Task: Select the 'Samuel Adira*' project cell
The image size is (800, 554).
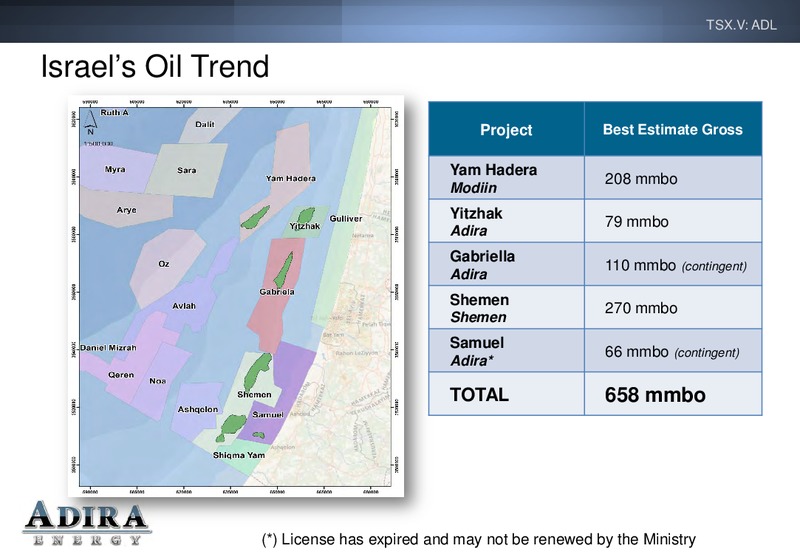Action: tap(506, 351)
